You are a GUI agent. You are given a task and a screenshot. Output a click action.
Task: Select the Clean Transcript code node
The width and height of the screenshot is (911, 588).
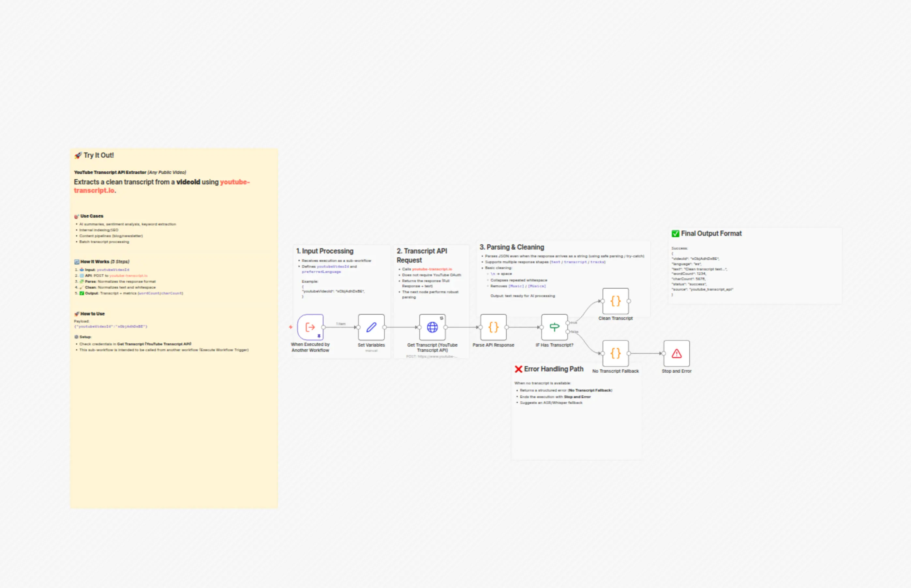pos(615,301)
